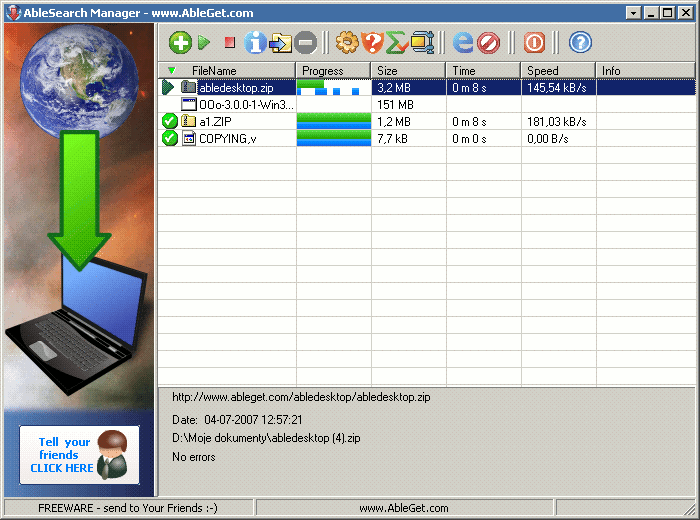The width and height of the screenshot is (700, 520).
Task: Click the red power shutdown icon
Action: (x=534, y=43)
